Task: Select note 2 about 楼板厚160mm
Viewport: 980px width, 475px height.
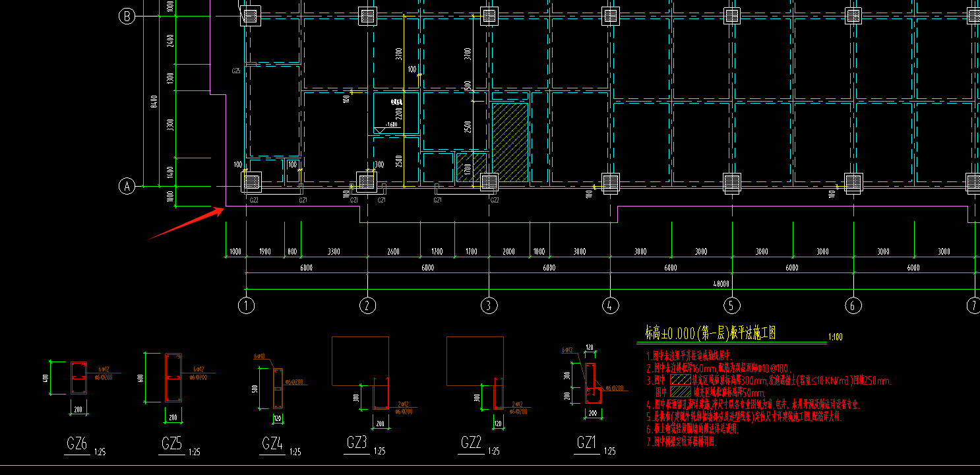Action: (x=720, y=368)
